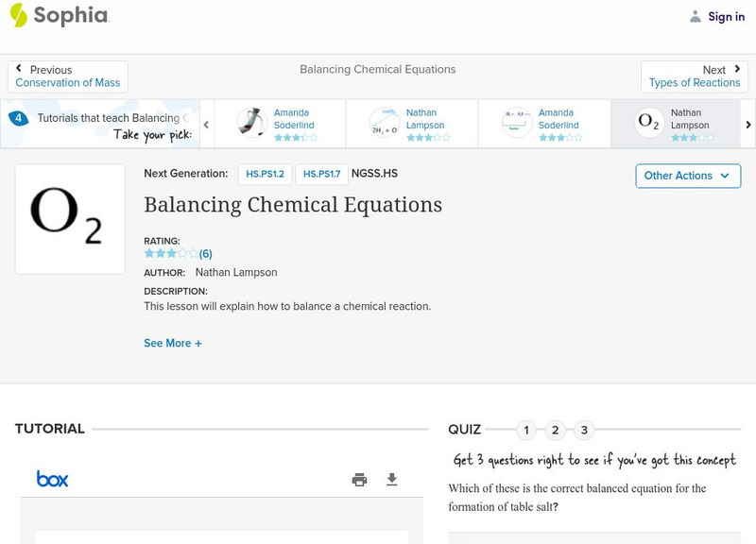The image size is (756, 544).
Task: Select quiz question 2 circle
Action: coord(556,431)
